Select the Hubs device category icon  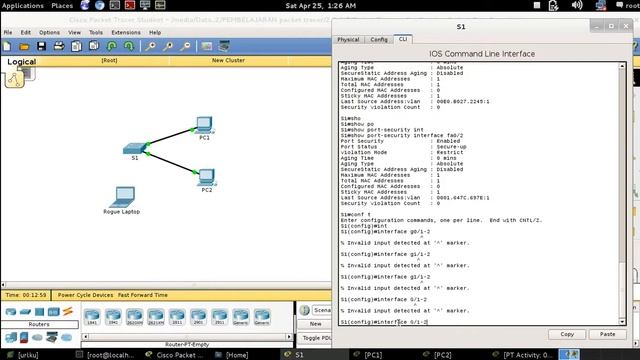tap(39, 312)
